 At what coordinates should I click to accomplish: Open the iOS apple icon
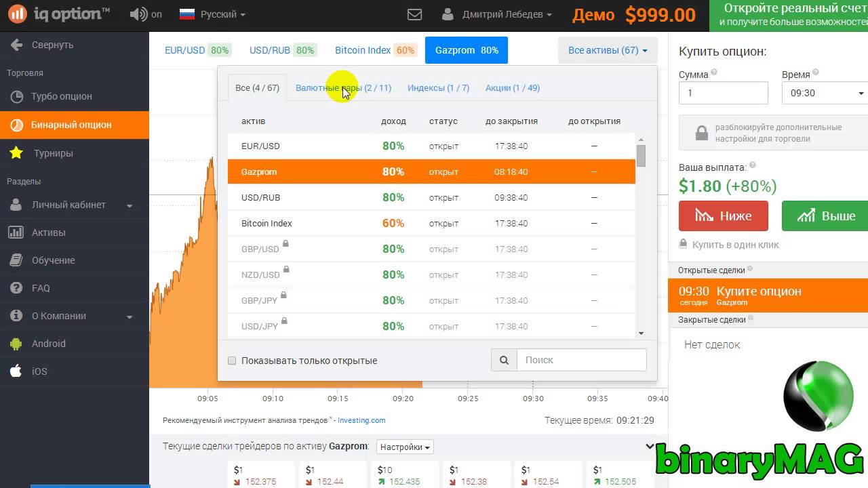click(16, 371)
